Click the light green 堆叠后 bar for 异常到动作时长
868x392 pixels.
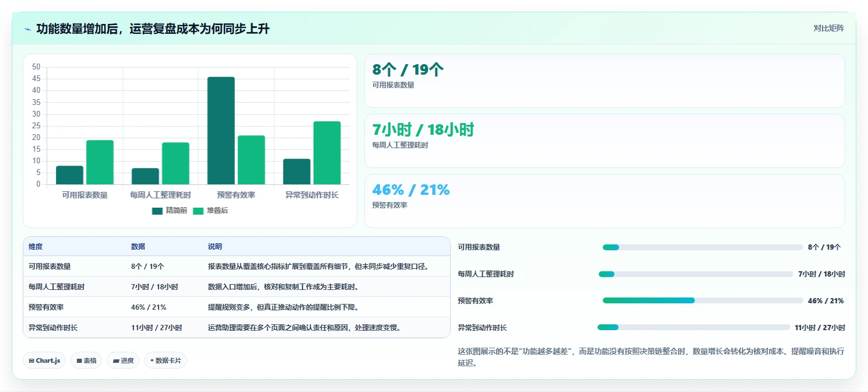pos(327,153)
